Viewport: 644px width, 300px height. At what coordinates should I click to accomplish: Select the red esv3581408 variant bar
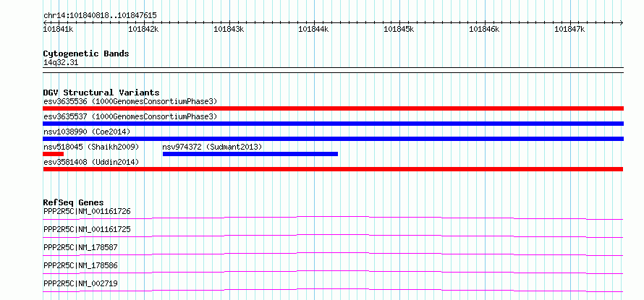click(333, 169)
